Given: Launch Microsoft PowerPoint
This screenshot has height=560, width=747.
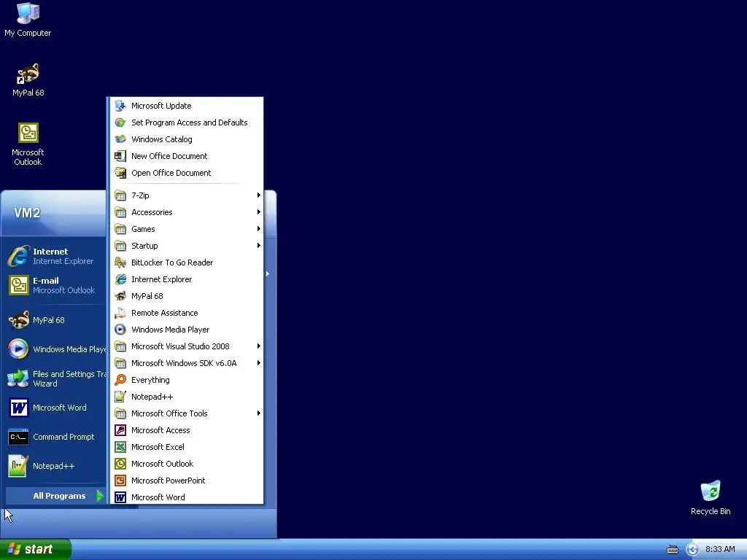Looking at the screenshot, I should (187, 481).
